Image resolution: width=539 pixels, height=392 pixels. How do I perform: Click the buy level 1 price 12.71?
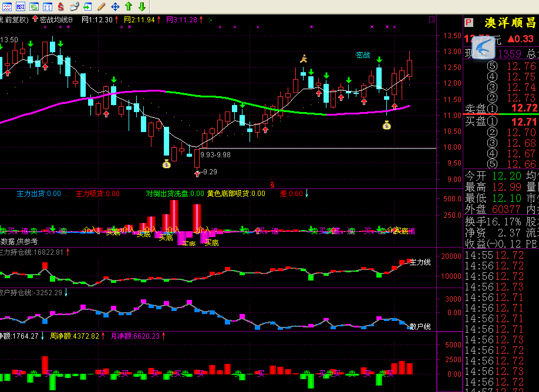(x=524, y=122)
